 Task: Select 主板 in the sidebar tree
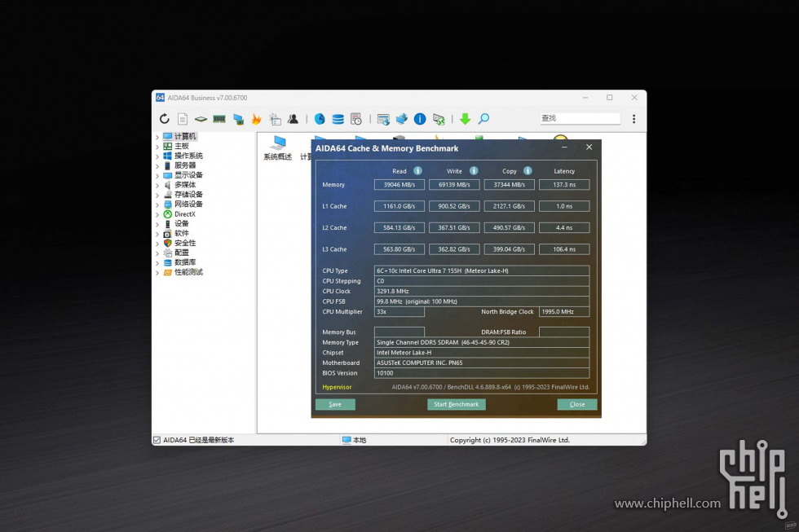click(181, 146)
